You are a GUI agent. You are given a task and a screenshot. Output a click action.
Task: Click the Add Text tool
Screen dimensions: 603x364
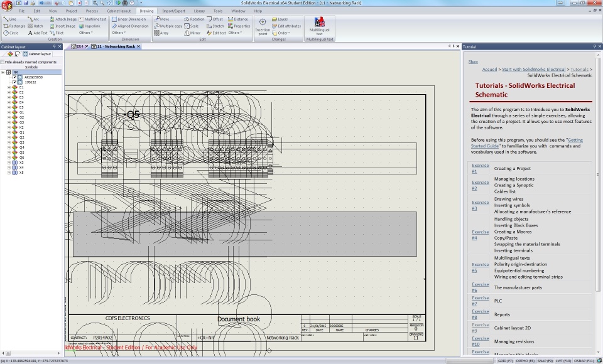(x=38, y=33)
